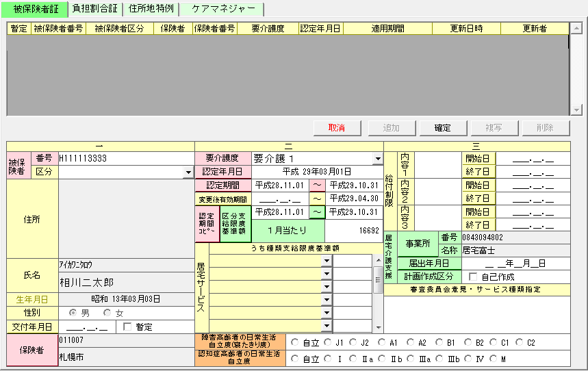This screenshot has width=588, height=371.
Task: Click the 届出年月日 label button
Action: (429, 263)
